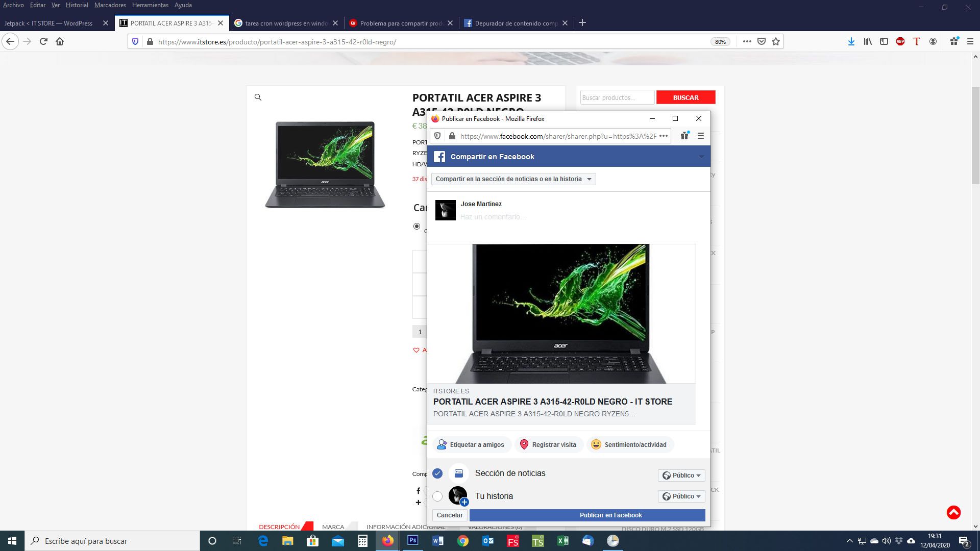Open the Library icon in toolbar
Viewport: 980px width, 551px height.
(x=868, y=42)
